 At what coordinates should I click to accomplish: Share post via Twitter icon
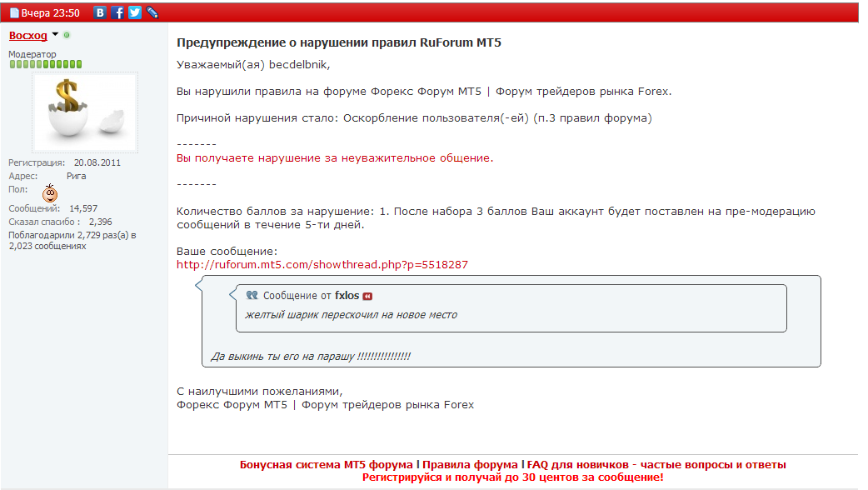[134, 12]
